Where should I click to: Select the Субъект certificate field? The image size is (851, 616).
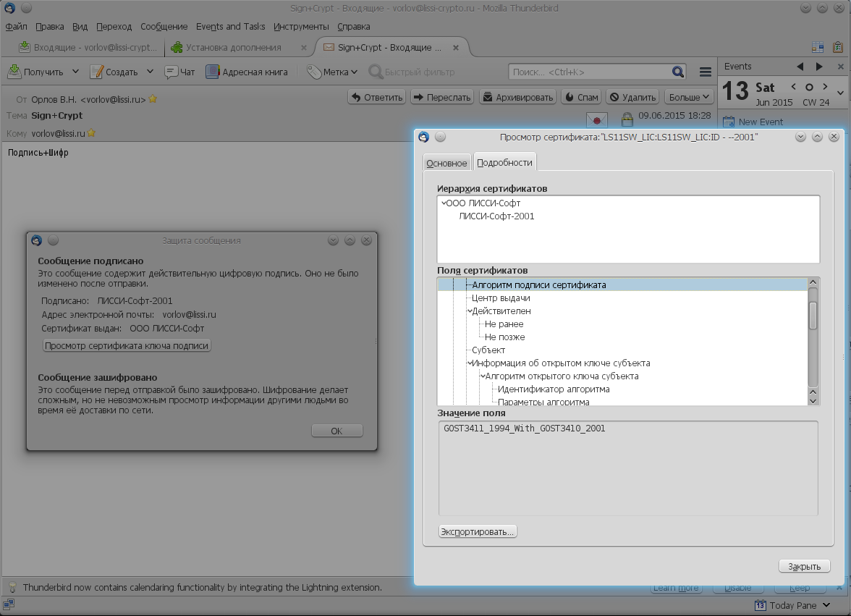[488, 350]
